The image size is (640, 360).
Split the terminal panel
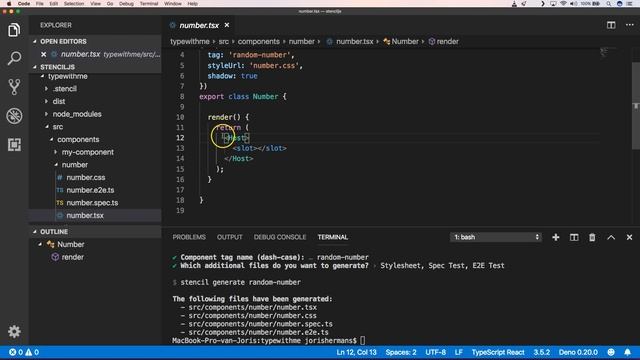[x=574, y=237]
